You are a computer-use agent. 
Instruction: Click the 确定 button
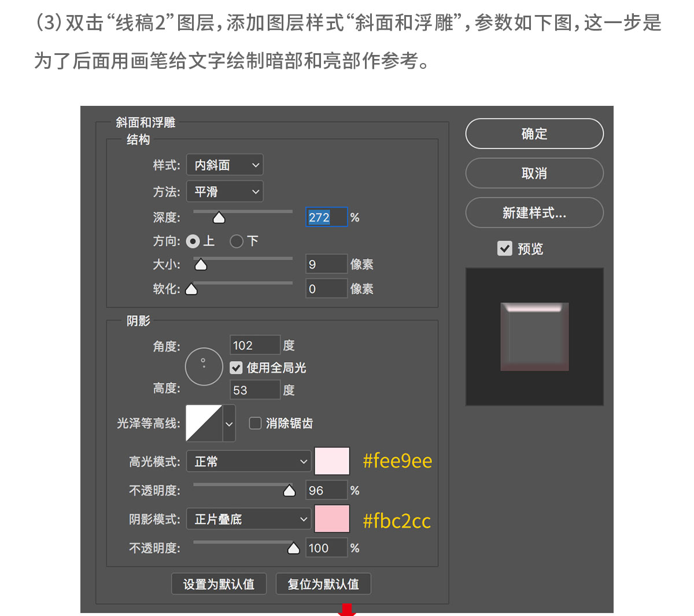(534, 134)
